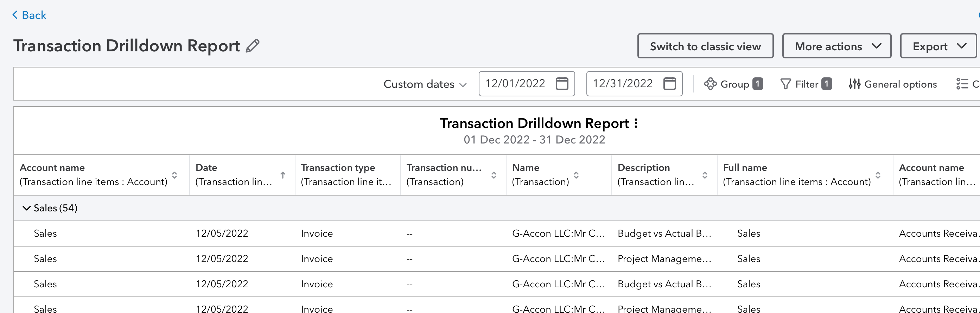Sort the Full name column
This screenshot has height=313, width=980.
click(878, 175)
